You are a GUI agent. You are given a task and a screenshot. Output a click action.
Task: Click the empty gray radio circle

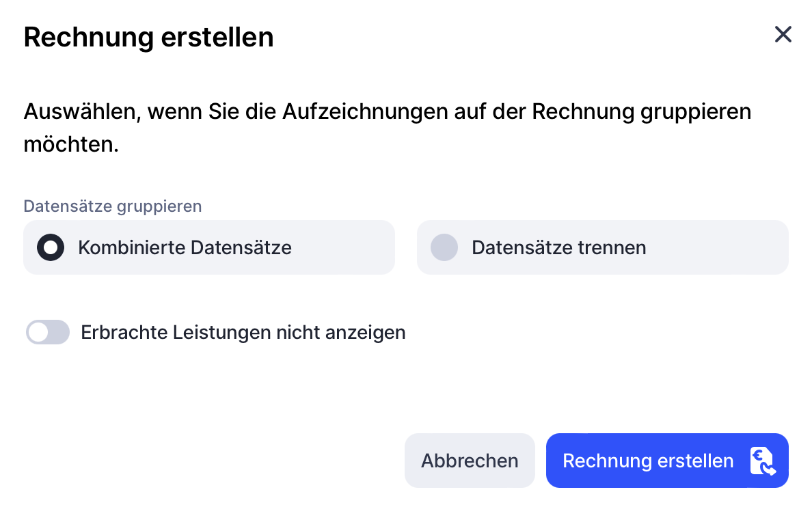click(444, 247)
